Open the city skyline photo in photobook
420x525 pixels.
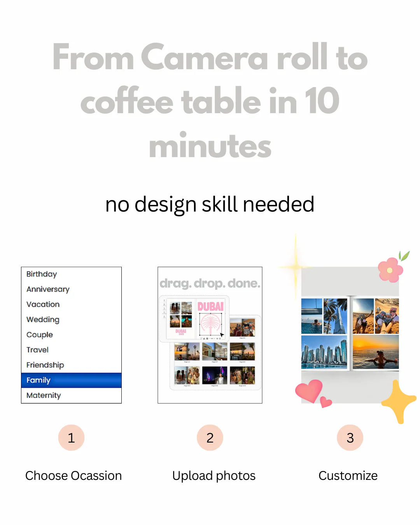coord(324,352)
